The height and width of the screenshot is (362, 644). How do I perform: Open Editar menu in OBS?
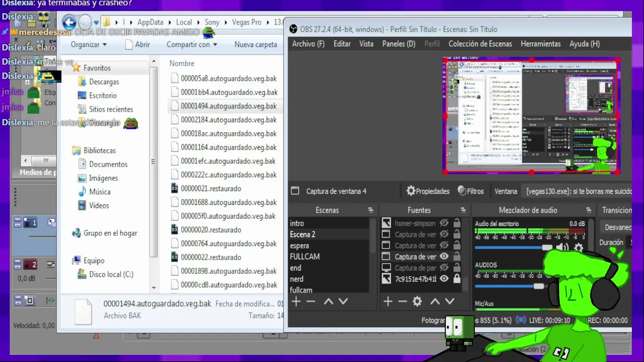click(342, 44)
